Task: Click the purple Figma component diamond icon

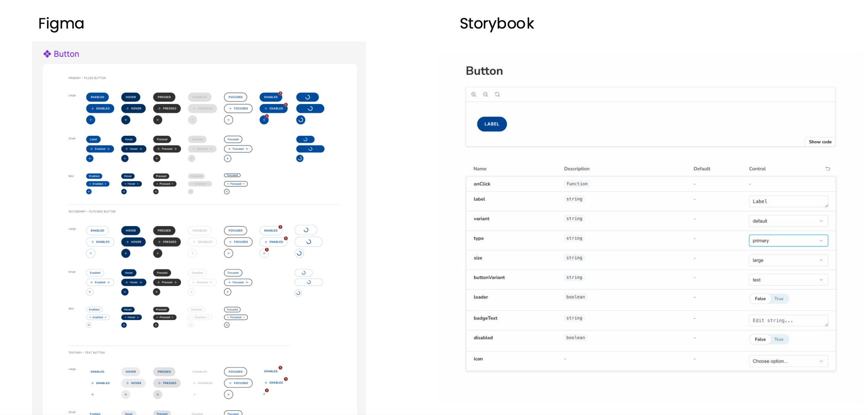Action: (x=47, y=54)
